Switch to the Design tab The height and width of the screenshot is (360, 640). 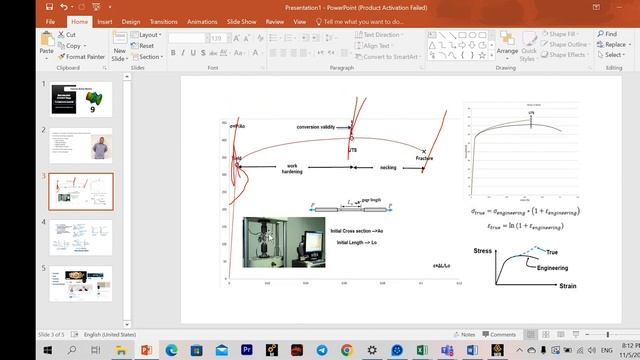(131, 22)
